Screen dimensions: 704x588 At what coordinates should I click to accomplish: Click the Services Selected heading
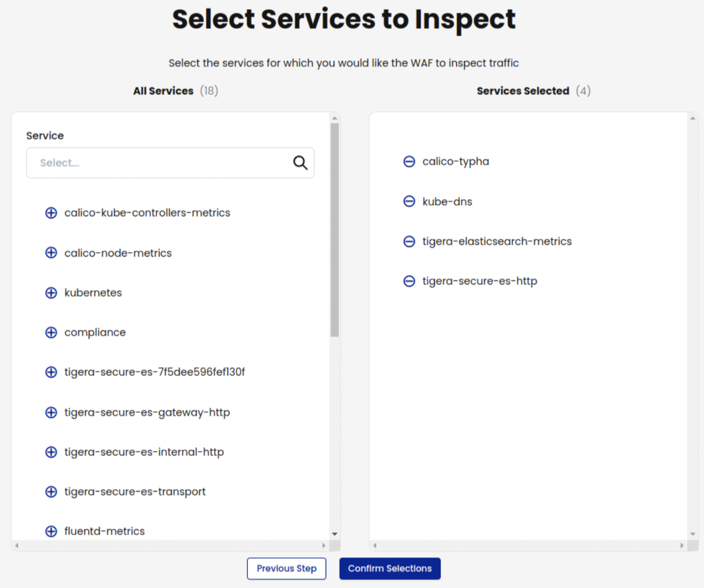click(x=523, y=91)
